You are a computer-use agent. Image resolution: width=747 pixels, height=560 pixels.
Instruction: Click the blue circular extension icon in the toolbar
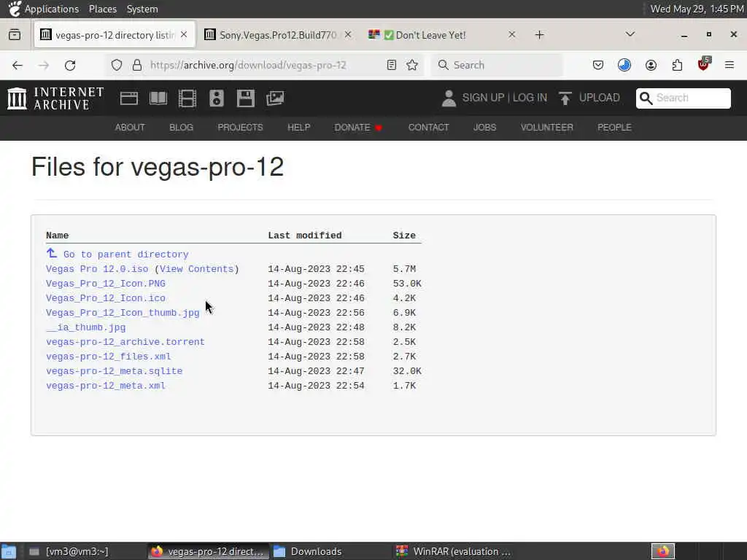(624, 65)
